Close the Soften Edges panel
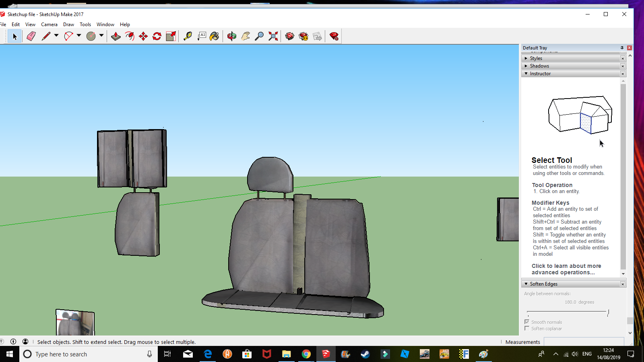The height and width of the screenshot is (362, 644). point(623,284)
